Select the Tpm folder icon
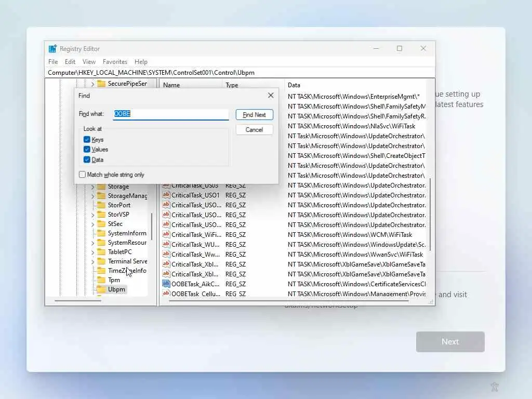The height and width of the screenshot is (399, 532). click(101, 280)
